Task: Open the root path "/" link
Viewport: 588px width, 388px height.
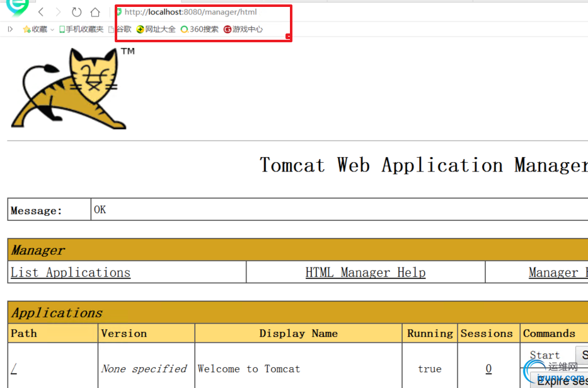Action: [14, 369]
